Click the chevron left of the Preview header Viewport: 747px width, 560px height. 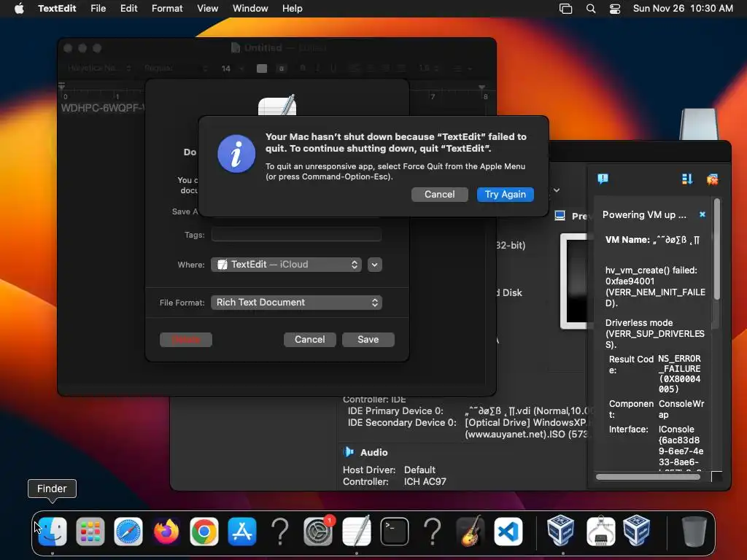pos(557,190)
